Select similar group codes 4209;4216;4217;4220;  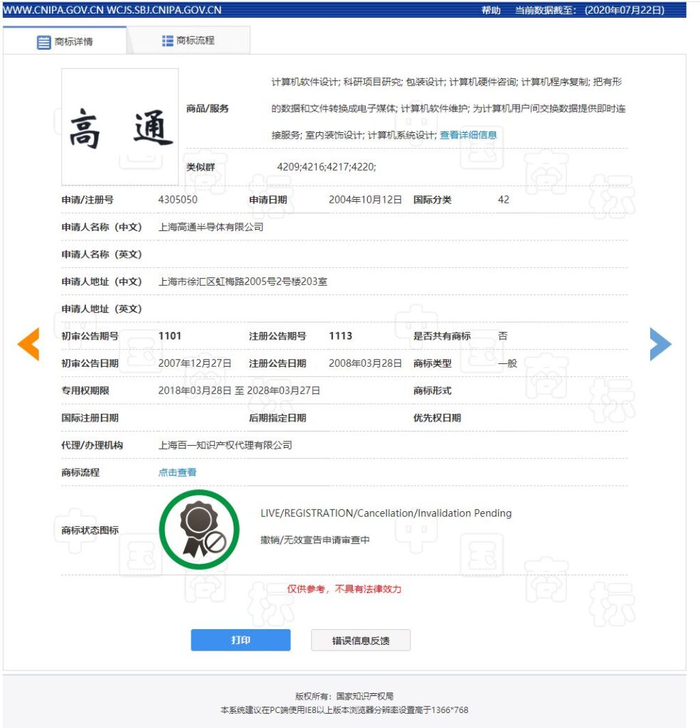pyautogui.click(x=327, y=167)
